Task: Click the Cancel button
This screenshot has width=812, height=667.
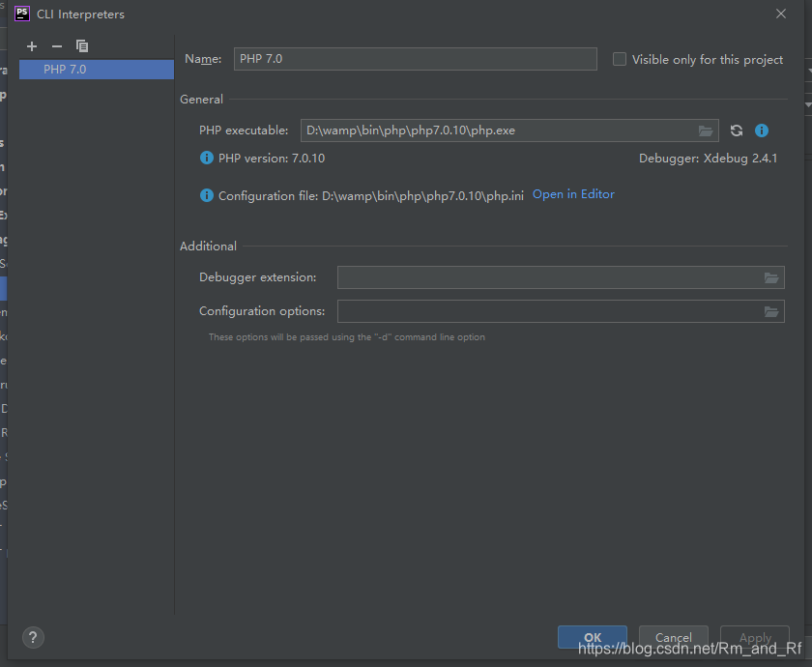Action: [673, 637]
